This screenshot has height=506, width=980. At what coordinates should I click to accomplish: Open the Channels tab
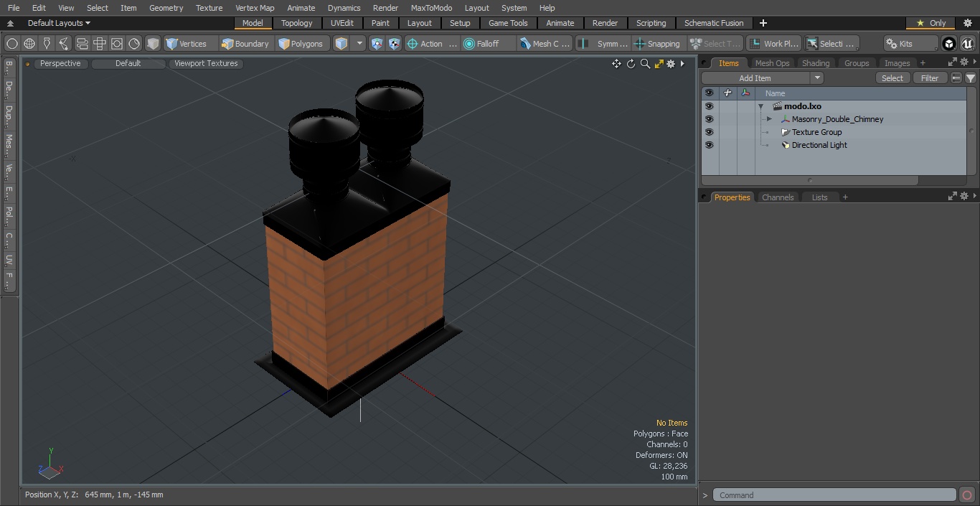pos(778,197)
